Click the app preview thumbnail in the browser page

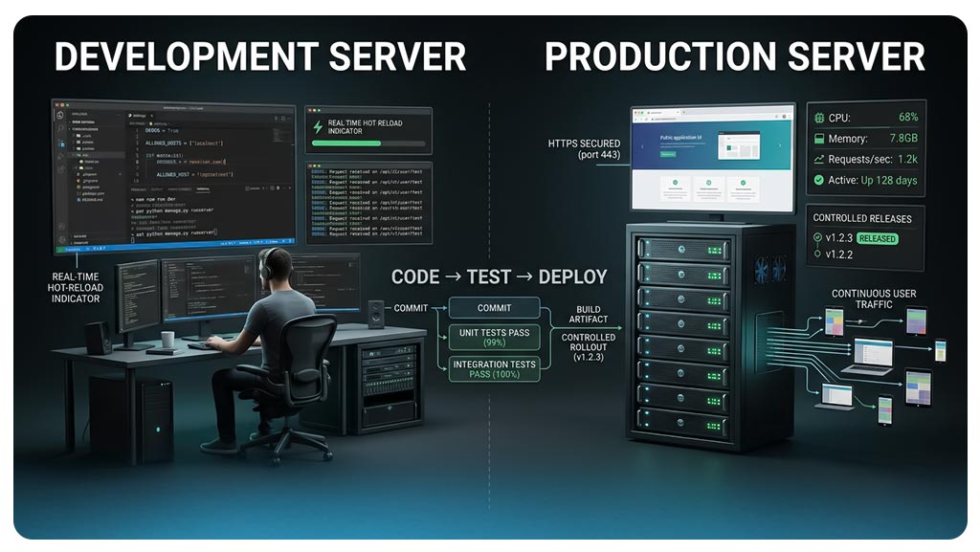click(x=739, y=144)
